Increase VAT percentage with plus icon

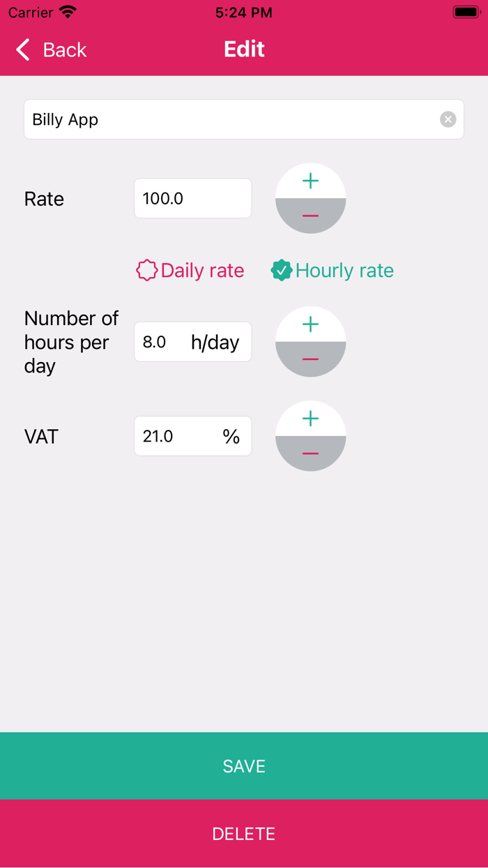tap(310, 419)
